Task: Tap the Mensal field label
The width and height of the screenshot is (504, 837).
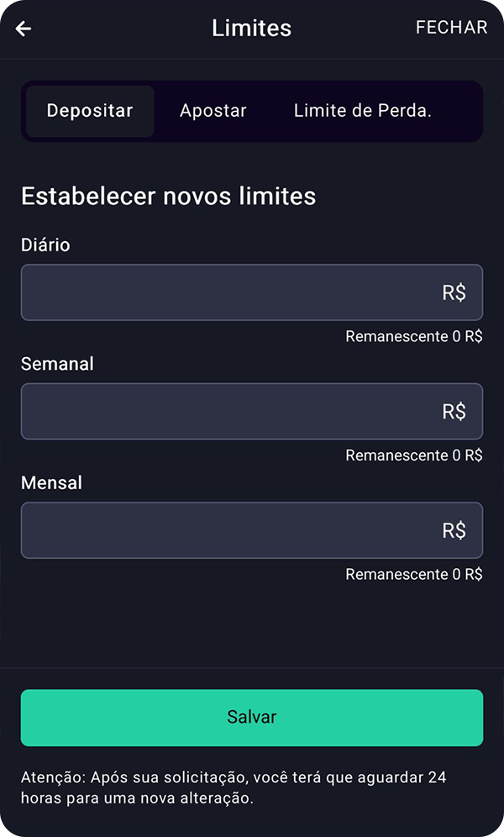Action: coord(51,483)
